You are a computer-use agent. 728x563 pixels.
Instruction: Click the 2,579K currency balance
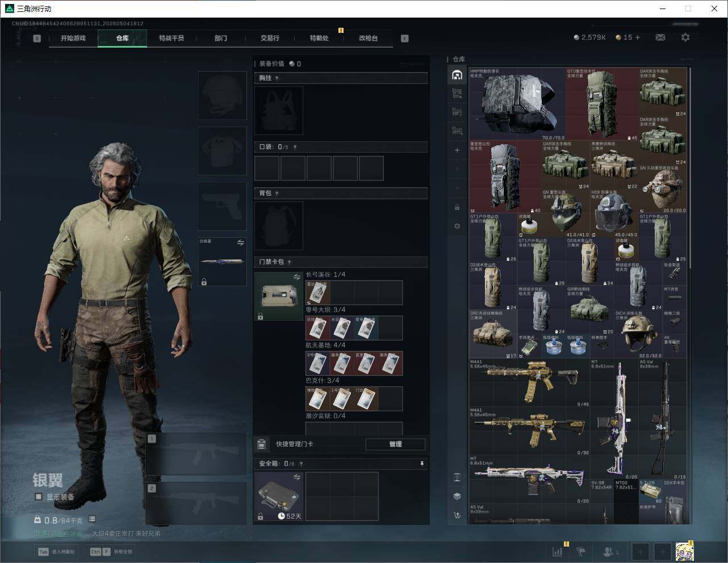pos(590,37)
